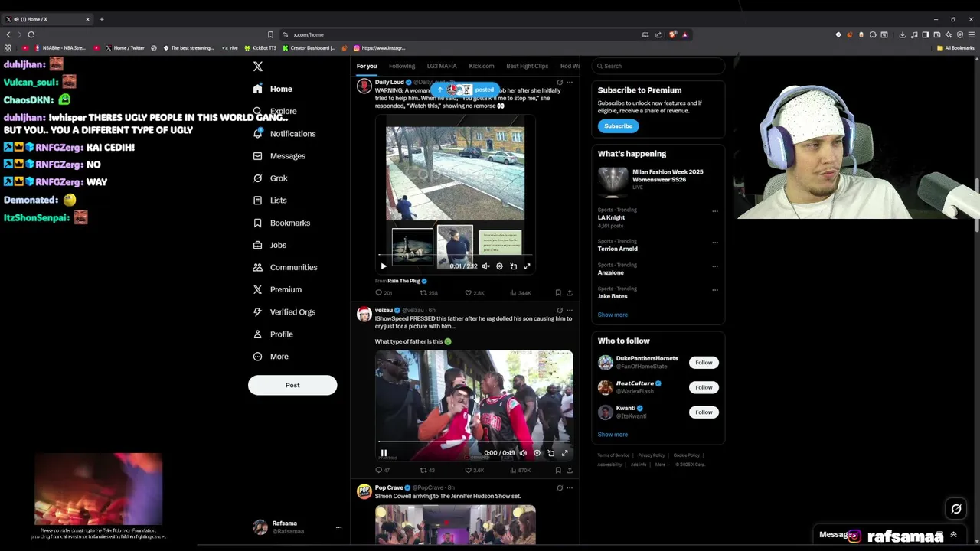The image size is (980, 551).
Task: Open settings on the Daily Loud video
Action: point(499,266)
